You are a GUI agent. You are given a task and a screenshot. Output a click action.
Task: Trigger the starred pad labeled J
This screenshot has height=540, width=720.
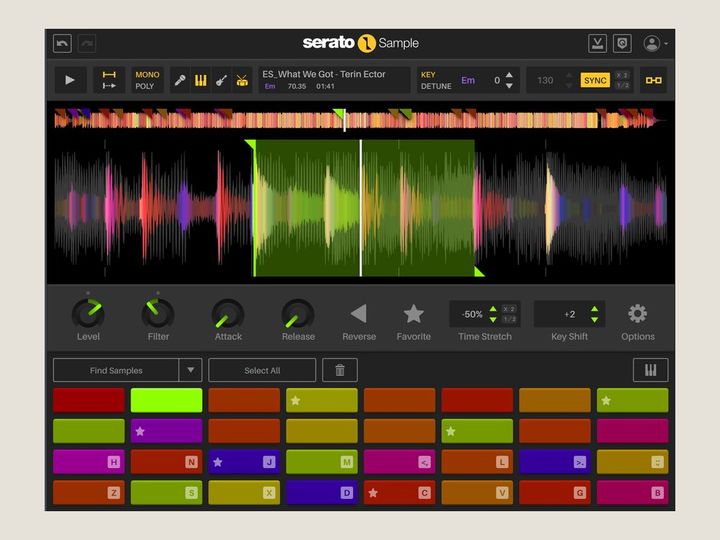244,461
